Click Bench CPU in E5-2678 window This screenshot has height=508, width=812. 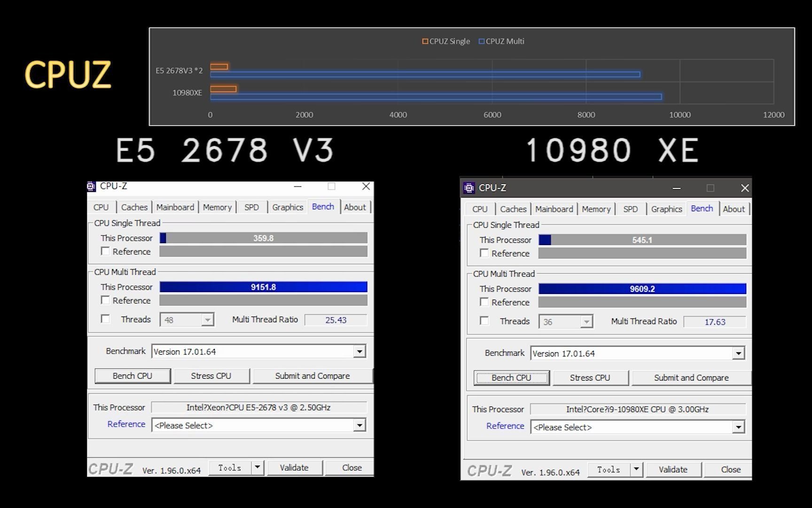click(133, 376)
